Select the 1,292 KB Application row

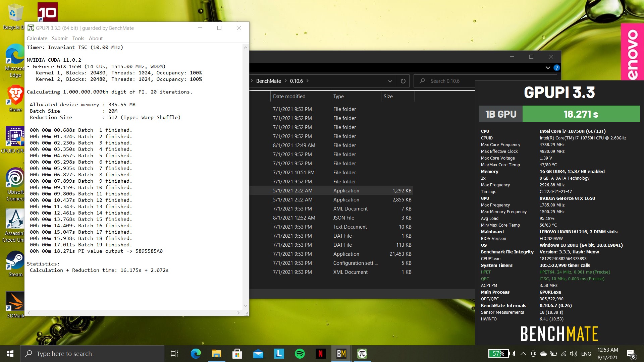click(331, 191)
